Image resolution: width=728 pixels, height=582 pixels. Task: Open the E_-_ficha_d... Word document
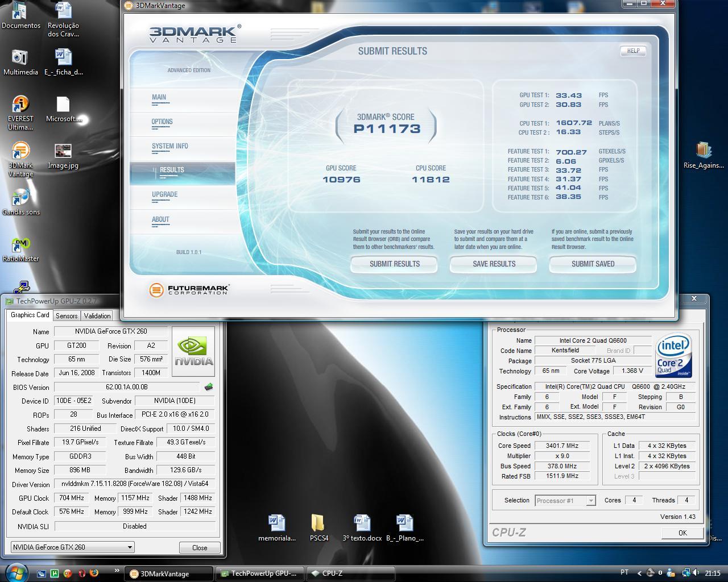click(x=63, y=63)
